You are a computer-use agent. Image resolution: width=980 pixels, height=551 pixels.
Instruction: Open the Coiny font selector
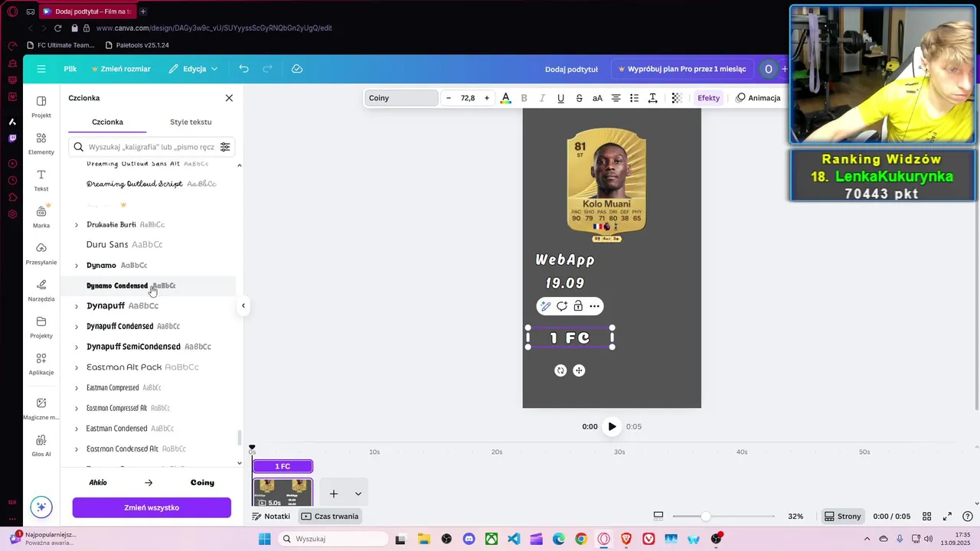(401, 98)
